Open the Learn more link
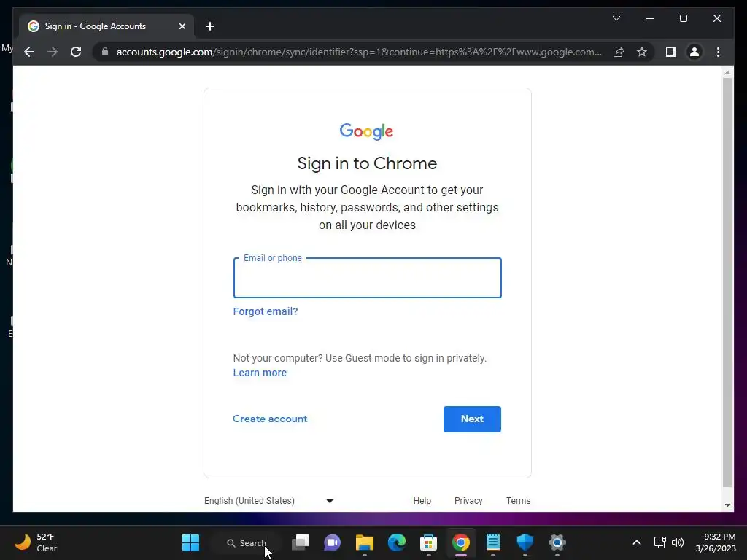 point(260,373)
